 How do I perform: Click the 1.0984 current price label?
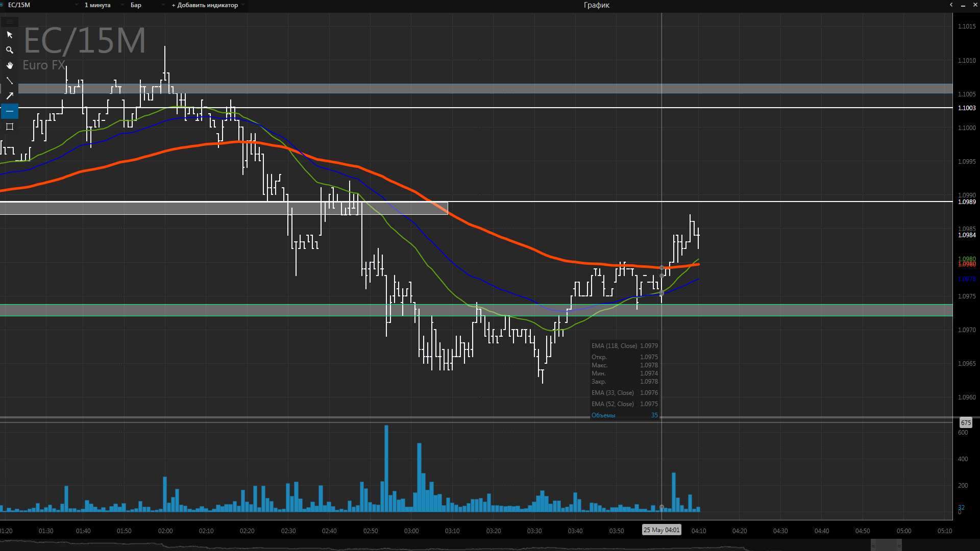(x=967, y=235)
